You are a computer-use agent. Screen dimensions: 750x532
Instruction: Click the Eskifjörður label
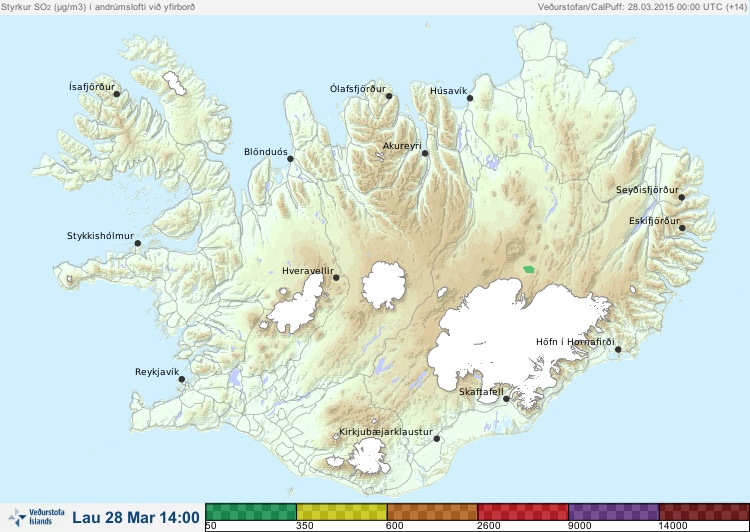click(654, 221)
